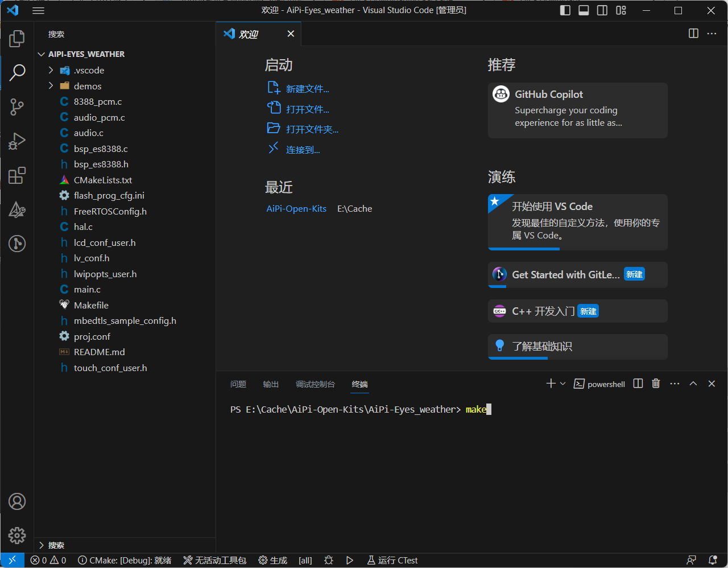Image resolution: width=728 pixels, height=568 pixels.
Task: Open proj.conf file
Action: pyautogui.click(x=125, y=336)
